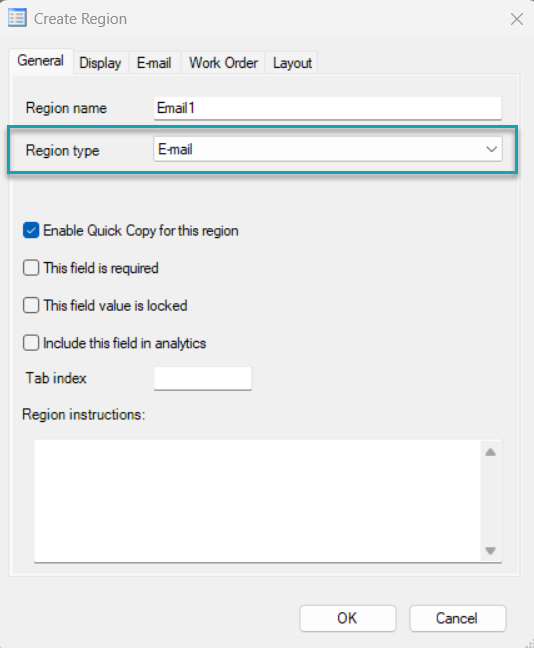This screenshot has height=648, width=534.
Task: Go to the Work Order tab
Action: pos(223,63)
